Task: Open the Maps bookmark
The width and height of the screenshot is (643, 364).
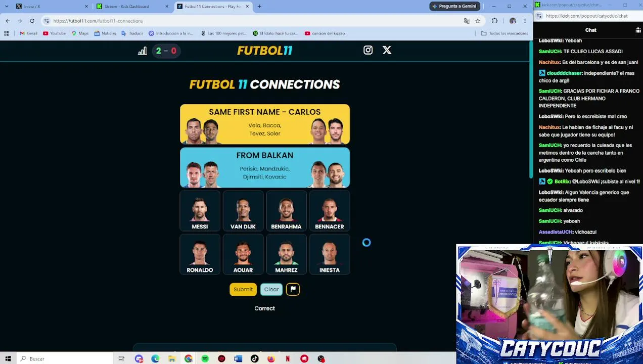Action: [80, 33]
